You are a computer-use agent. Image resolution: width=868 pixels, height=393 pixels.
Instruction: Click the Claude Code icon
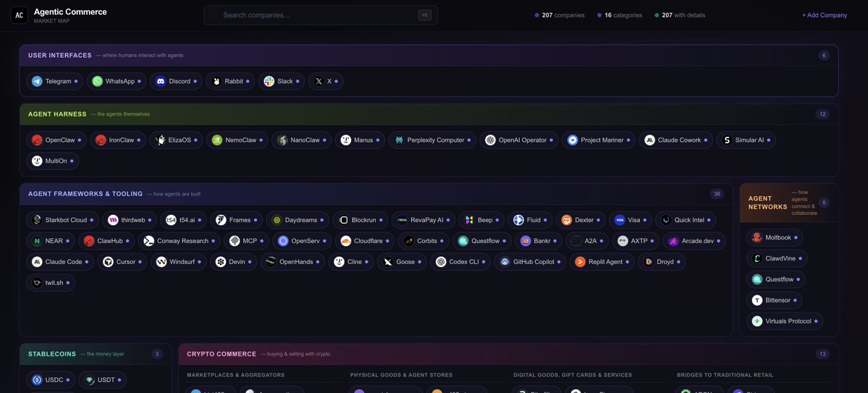[37, 262]
